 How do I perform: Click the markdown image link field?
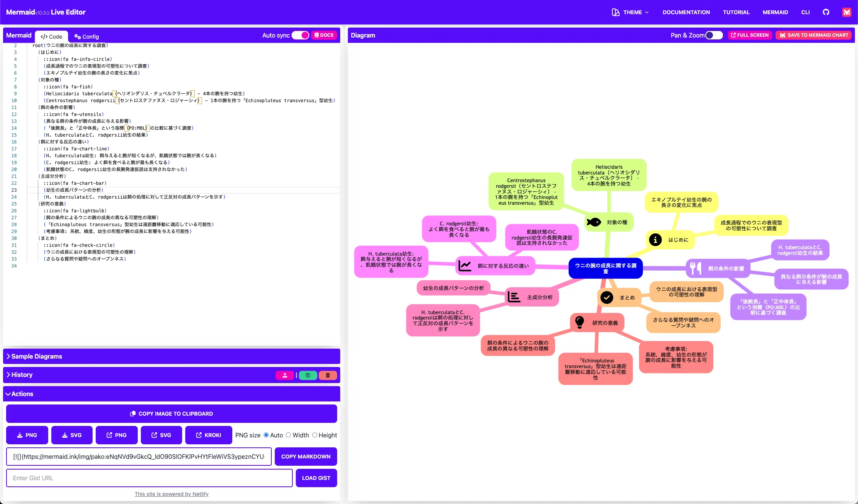pyautogui.click(x=139, y=457)
